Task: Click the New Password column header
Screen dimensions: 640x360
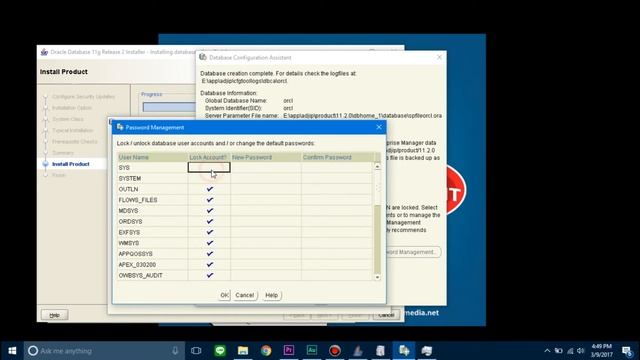Action: click(x=266, y=157)
